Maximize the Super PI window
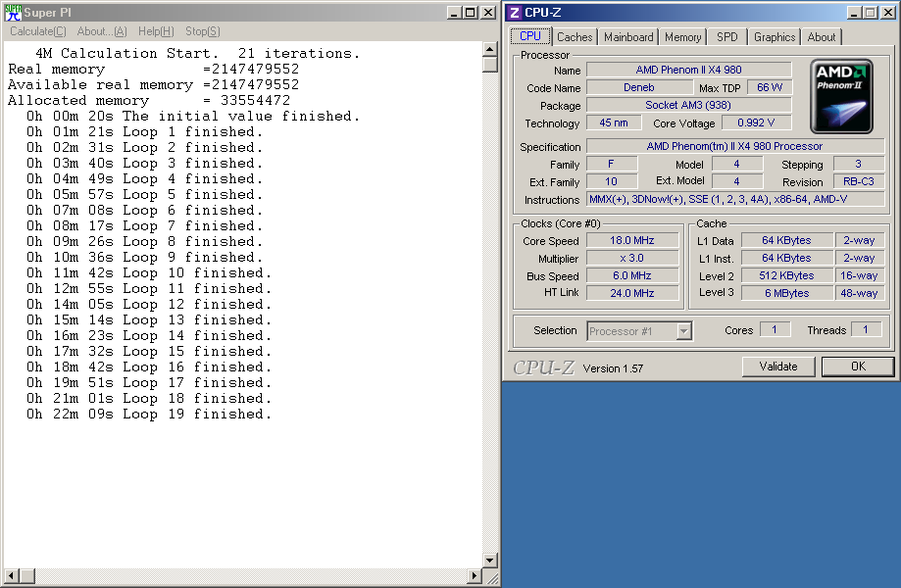This screenshot has height=588, width=901. 470,13
